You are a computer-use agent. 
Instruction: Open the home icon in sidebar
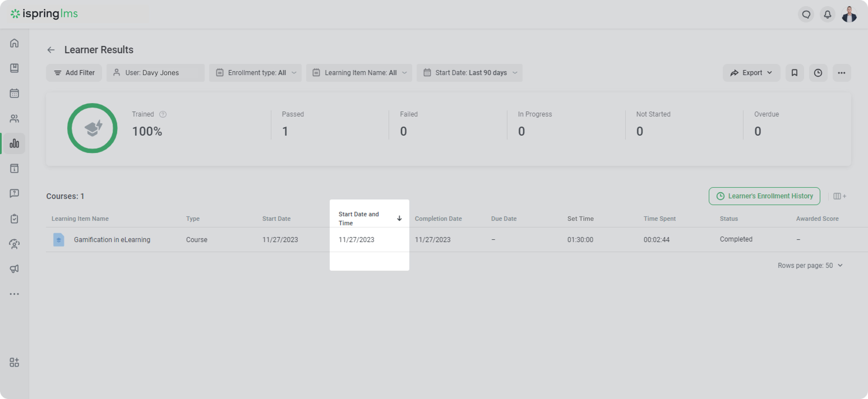pos(14,43)
